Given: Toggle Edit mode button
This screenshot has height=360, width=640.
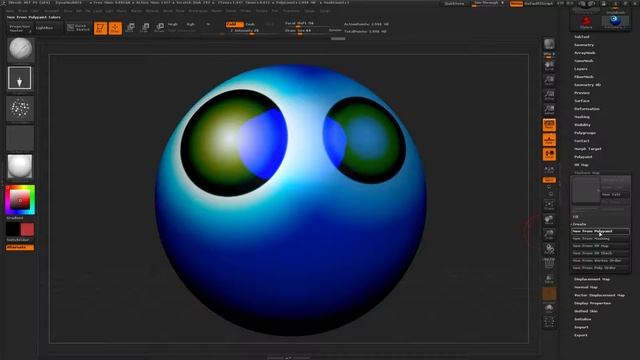Looking at the screenshot, I should click(x=100, y=28).
